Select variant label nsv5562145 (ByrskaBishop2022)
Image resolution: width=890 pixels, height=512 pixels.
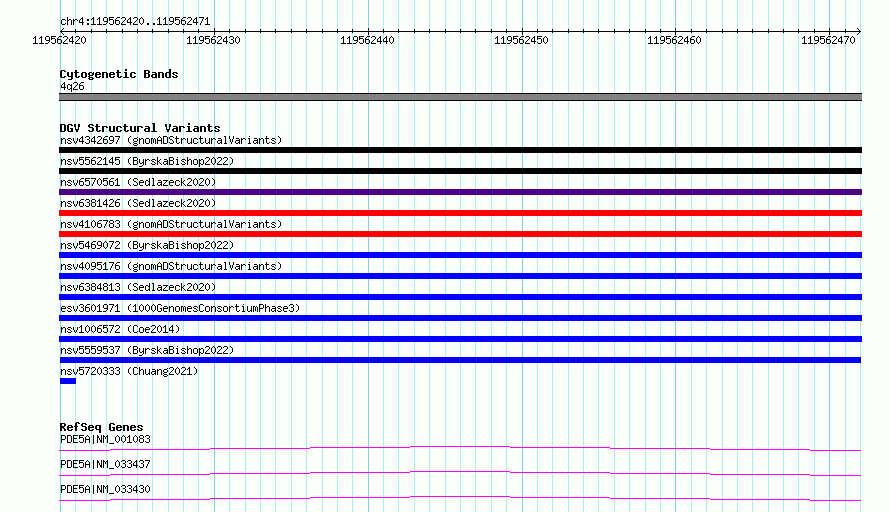click(147, 161)
